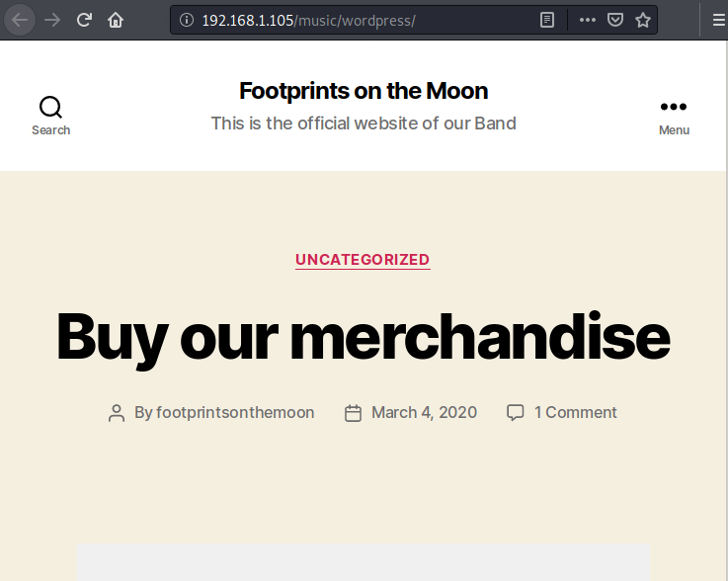Toggle reader view icon
The width and height of the screenshot is (728, 581).
(x=547, y=20)
